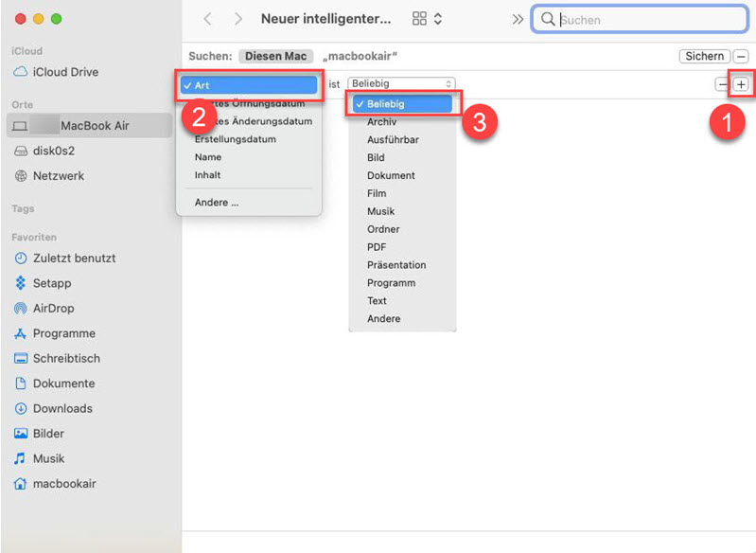The width and height of the screenshot is (756, 553).
Task: Select Präsentation in kind menu
Action: pyautogui.click(x=396, y=265)
